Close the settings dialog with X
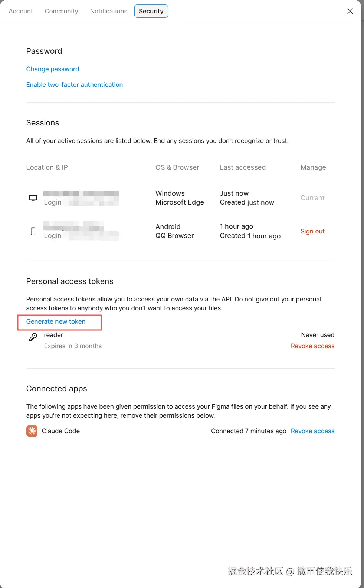Image resolution: width=364 pixels, height=588 pixels. (350, 11)
